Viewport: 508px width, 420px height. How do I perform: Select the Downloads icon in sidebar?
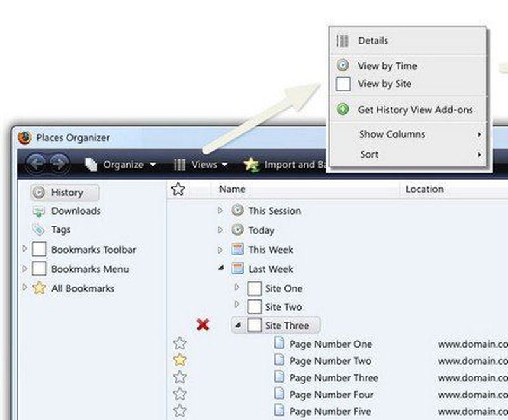[x=39, y=211]
